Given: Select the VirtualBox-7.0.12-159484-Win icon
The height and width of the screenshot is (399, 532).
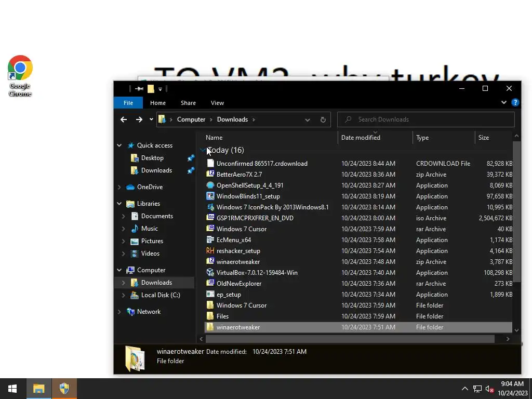Looking at the screenshot, I should [x=210, y=272].
